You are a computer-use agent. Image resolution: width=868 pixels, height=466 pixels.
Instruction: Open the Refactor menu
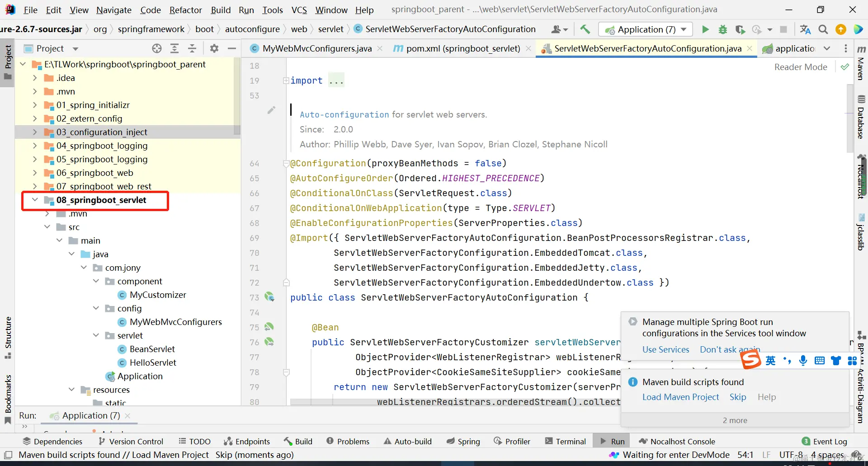(185, 9)
